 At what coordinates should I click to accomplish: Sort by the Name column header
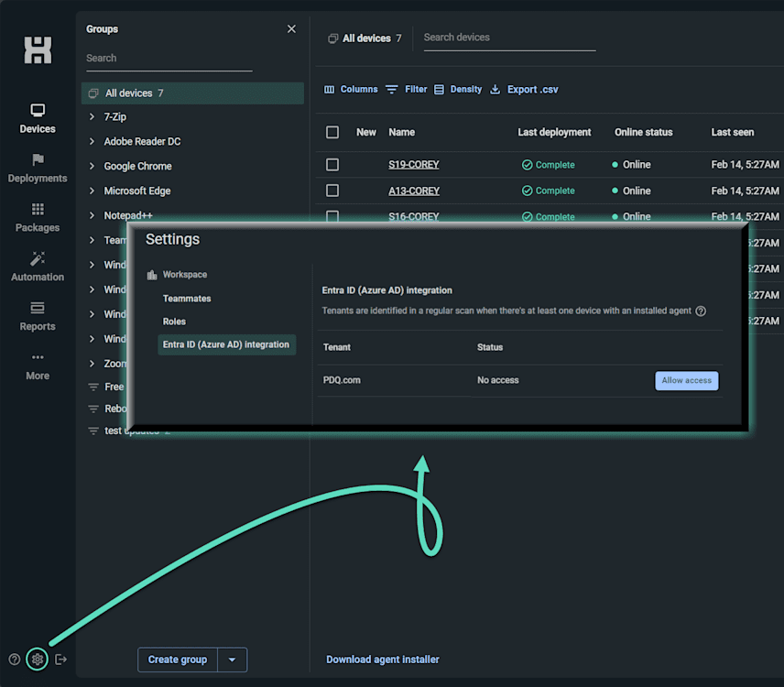pyautogui.click(x=402, y=133)
